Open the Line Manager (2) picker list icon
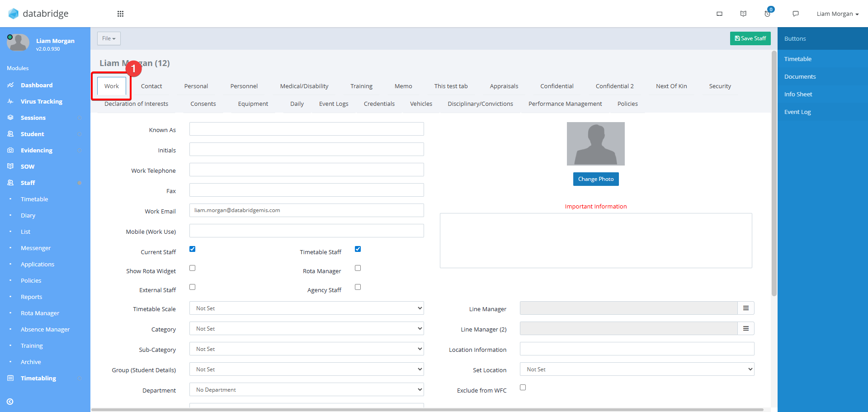868x412 pixels. click(746, 328)
